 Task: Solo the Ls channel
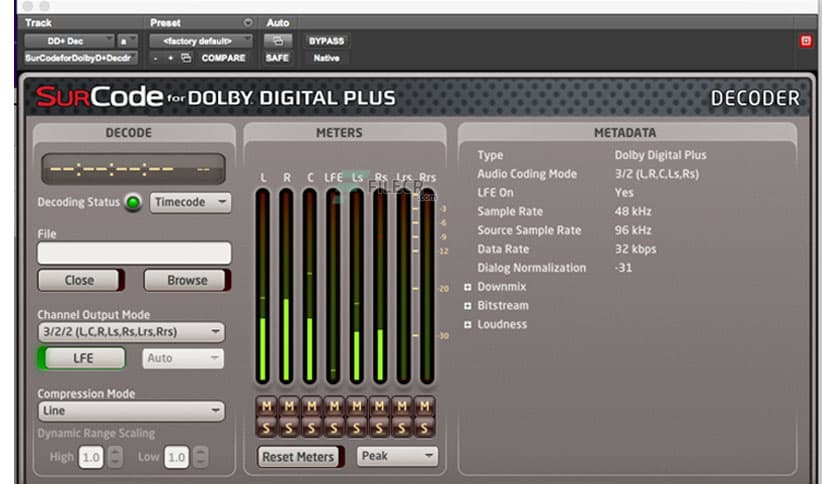coord(357,427)
